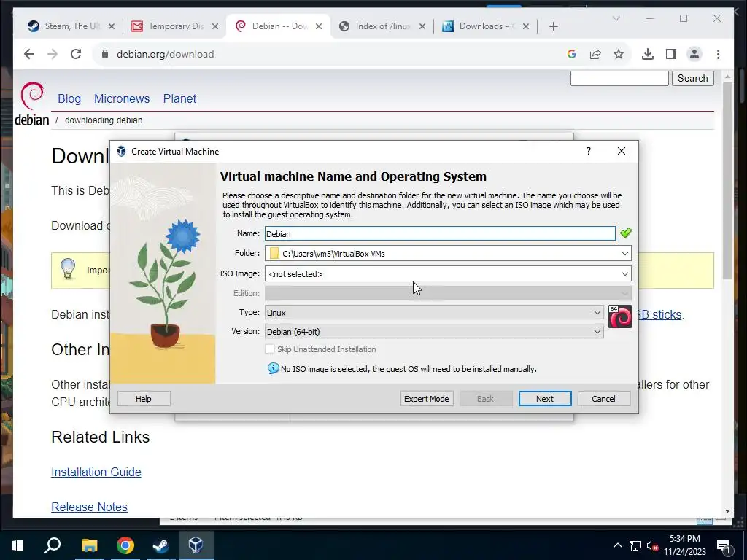Viewport: 747px width, 560px height.
Task: Bookmark this page with the star
Action: tap(619, 54)
